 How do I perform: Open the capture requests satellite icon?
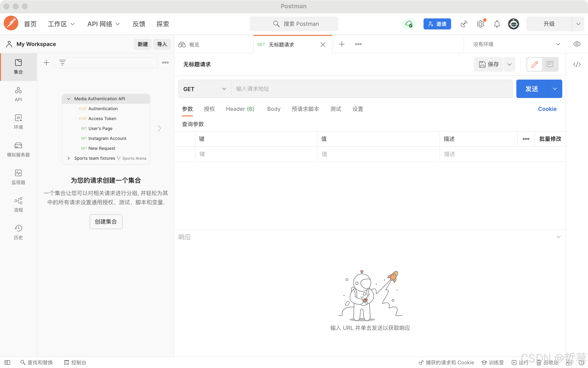point(464,24)
